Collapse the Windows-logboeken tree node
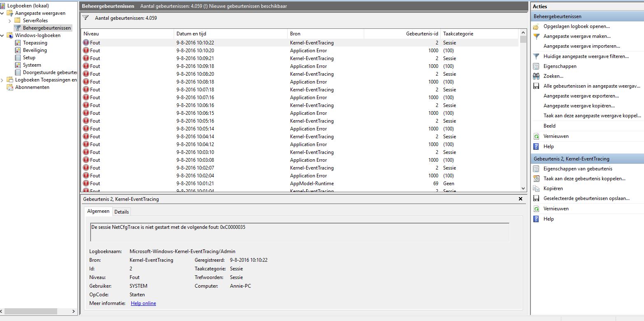 2,35
